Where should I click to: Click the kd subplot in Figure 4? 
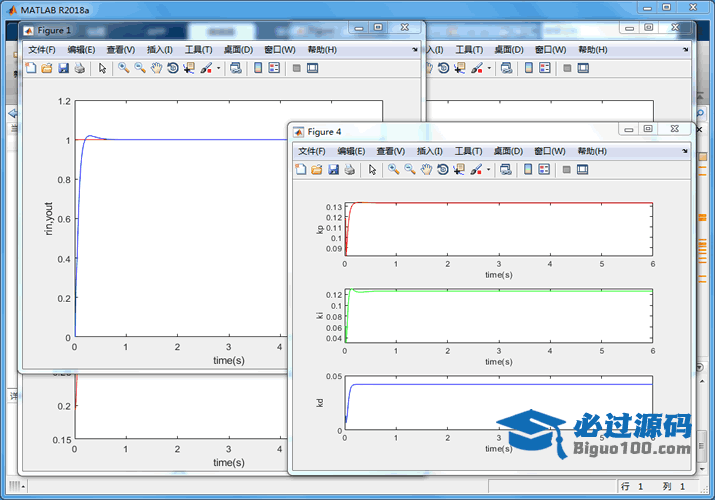pyautogui.click(x=499, y=402)
